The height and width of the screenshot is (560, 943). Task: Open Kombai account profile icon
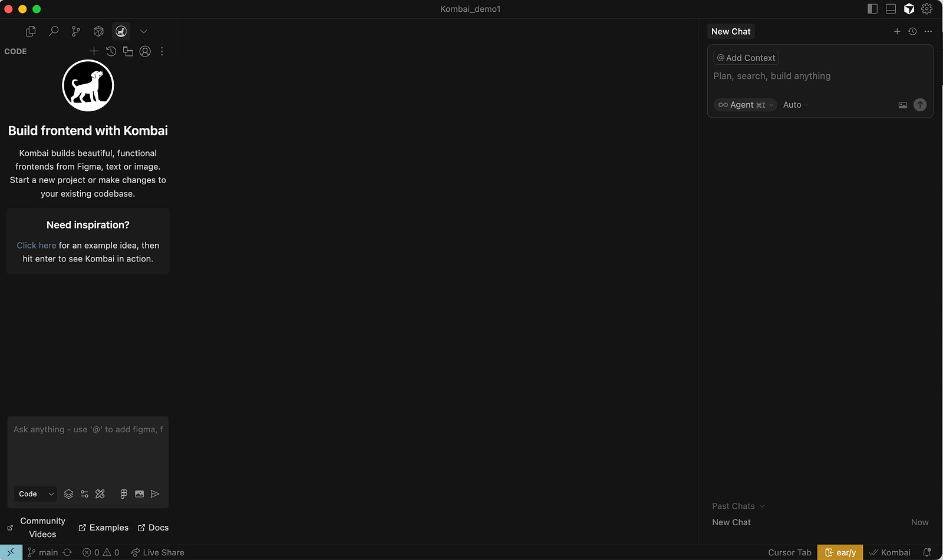tap(145, 51)
